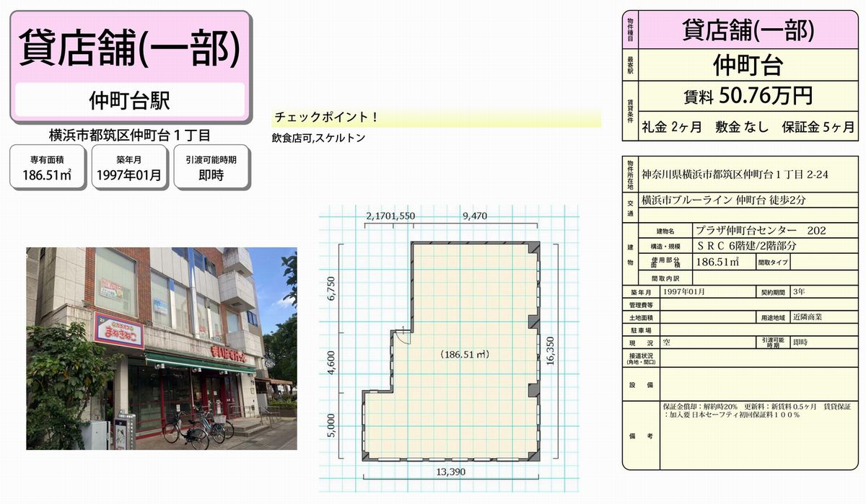The width and height of the screenshot is (866, 504).
Task: Click the building exterior photo
Action: click(x=162, y=348)
